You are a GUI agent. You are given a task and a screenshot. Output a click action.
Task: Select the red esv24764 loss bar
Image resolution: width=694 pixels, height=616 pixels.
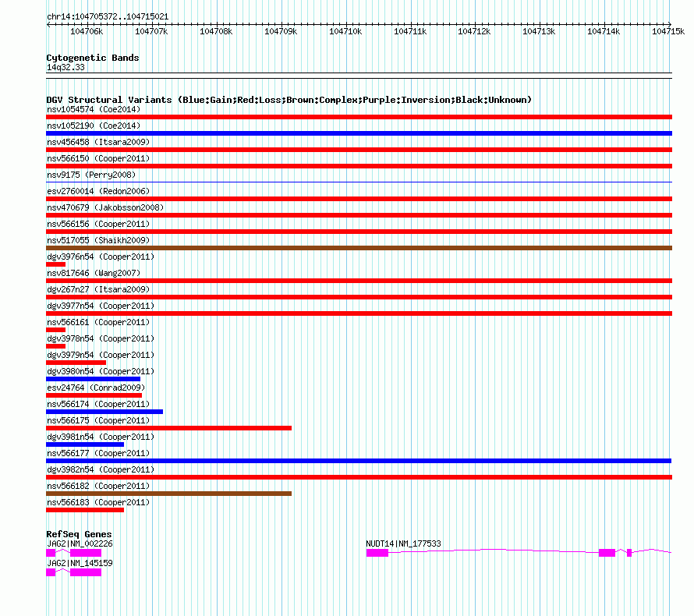[94, 395]
